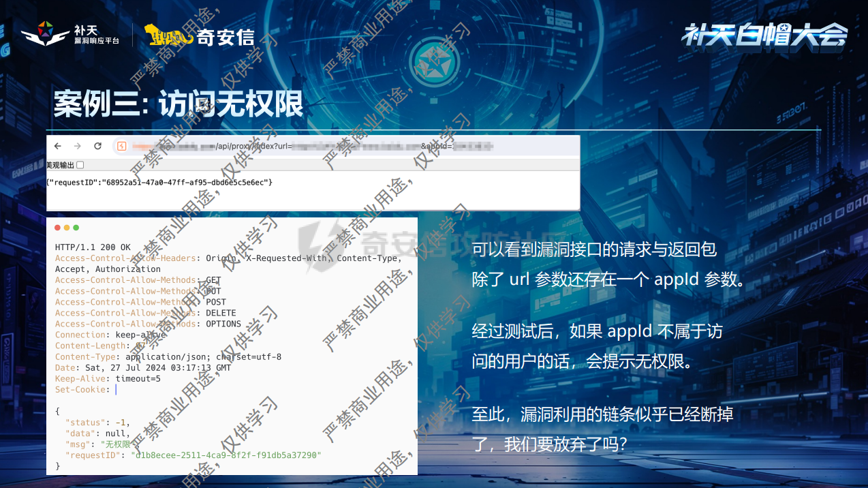
Task: Click the text 至此，漏洞利用的链条似乎已经断掉
Action: point(602,414)
